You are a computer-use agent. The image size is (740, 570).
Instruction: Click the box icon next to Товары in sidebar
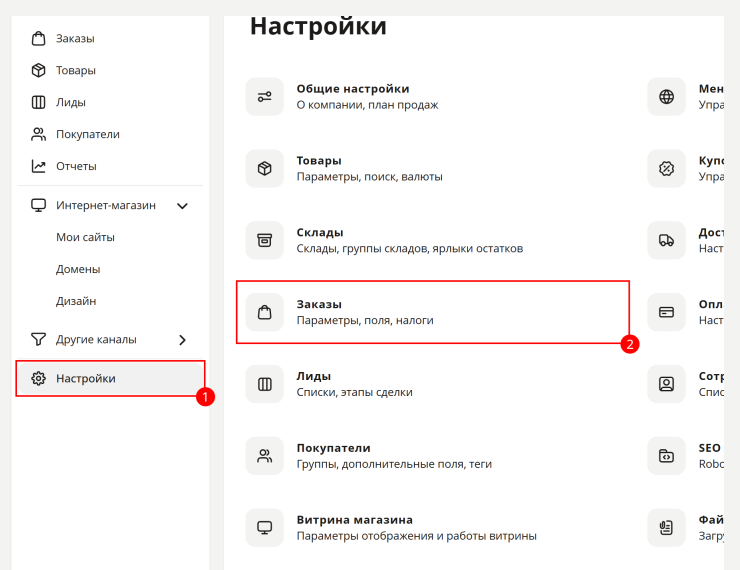(38, 70)
